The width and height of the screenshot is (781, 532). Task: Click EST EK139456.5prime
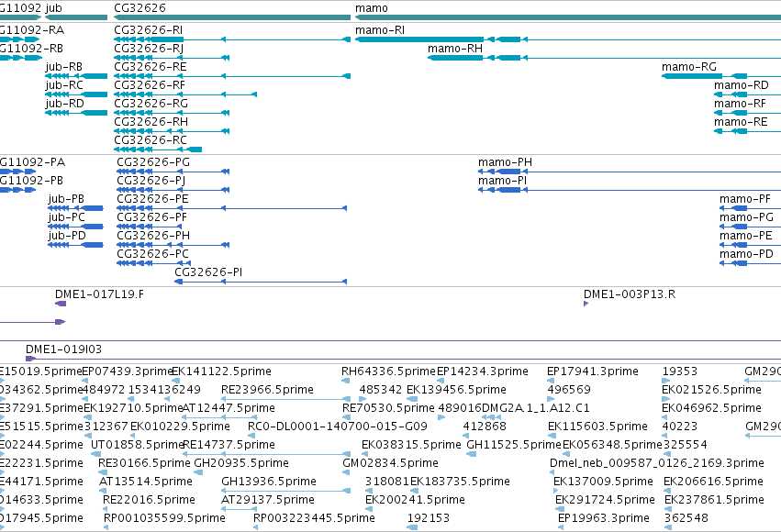coord(456,390)
